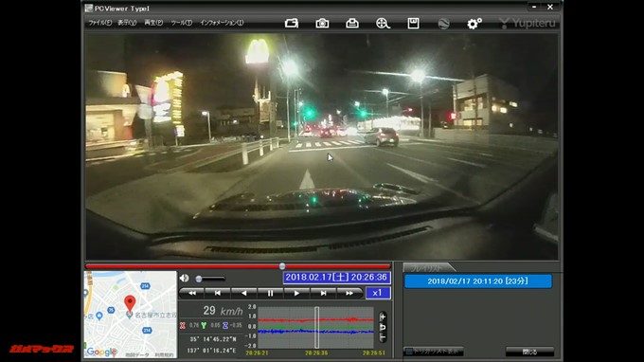Open the Google Earth globe icon
The image size is (644, 362).
click(443, 24)
